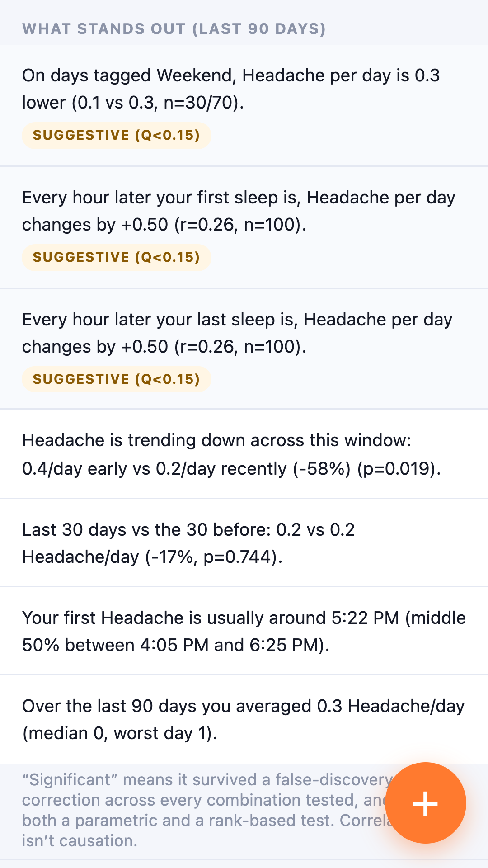Tap the 0.4/day early vs 0.2/day text

click(155, 469)
